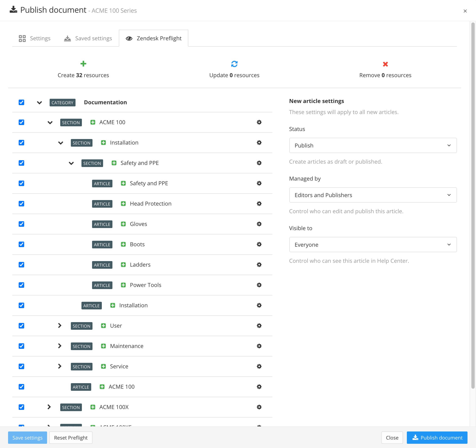Expand the User section chevron

point(59,326)
